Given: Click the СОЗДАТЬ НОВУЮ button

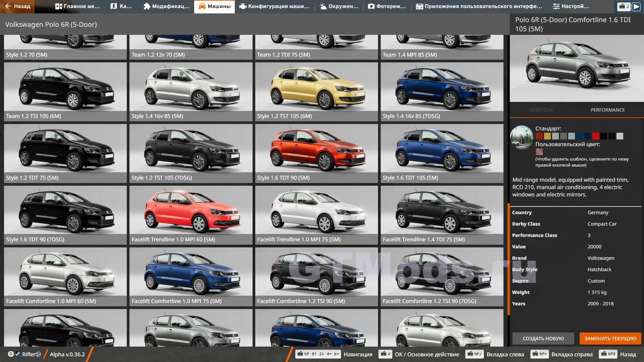Looking at the screenshot, I should [x=543, y=338].
